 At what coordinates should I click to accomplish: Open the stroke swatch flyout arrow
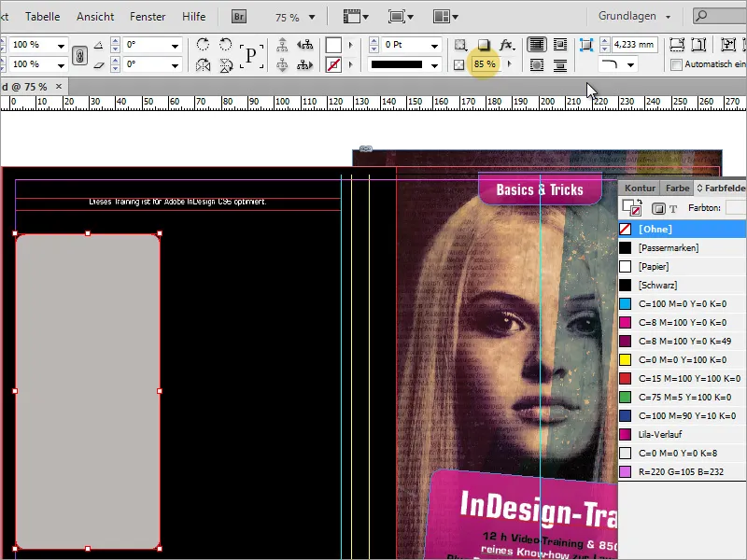click(351, 64)
